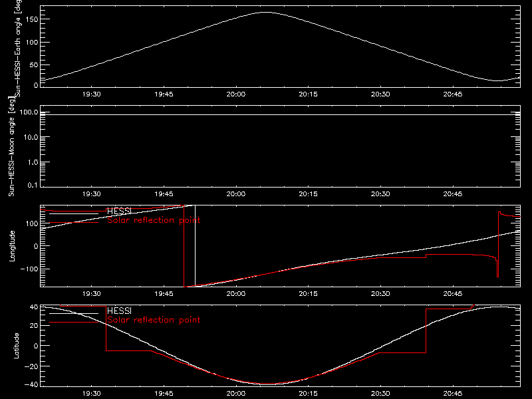The height and width of the screenshot is (399, 532).
Task: Pick 20:00 time label under Moon angle plot
Action: (236, 194)
